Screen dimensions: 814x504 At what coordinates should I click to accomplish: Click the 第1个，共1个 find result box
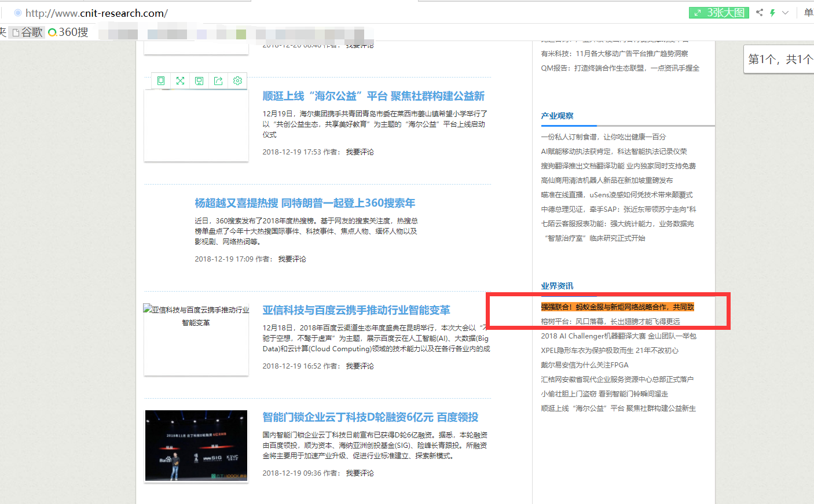(779, 59)
